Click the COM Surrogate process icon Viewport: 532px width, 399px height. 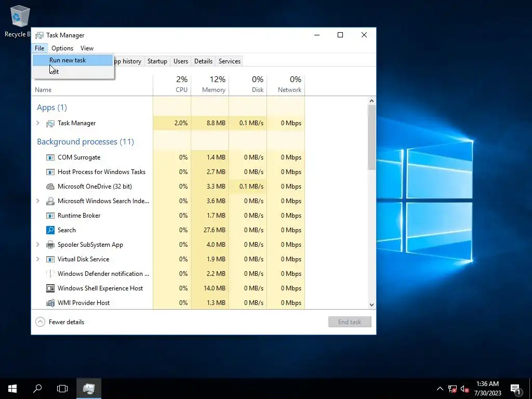50,157
